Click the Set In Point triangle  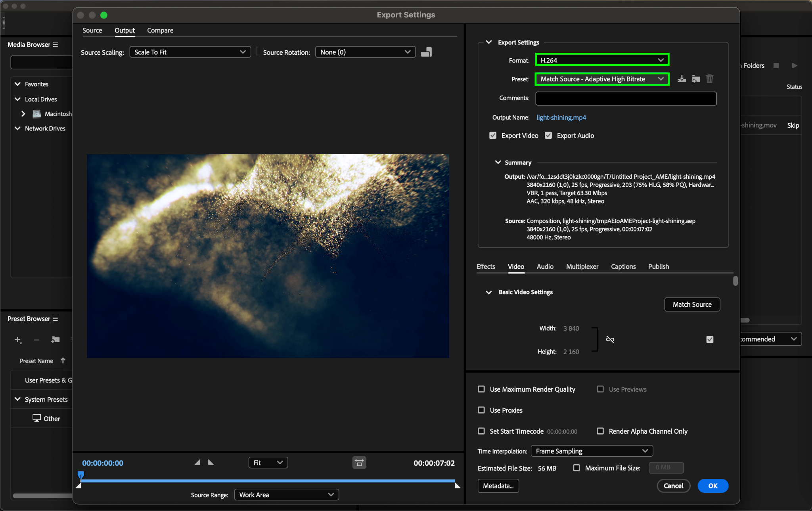197,462
